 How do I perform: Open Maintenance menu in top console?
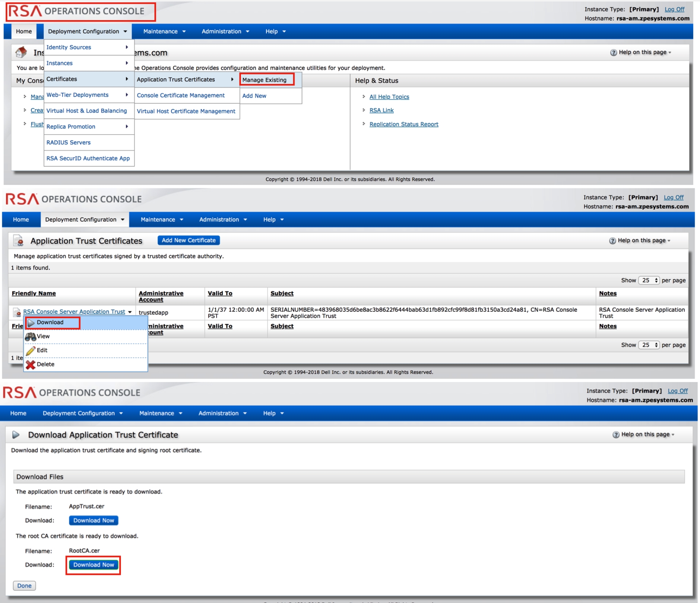tap(164, 32)
